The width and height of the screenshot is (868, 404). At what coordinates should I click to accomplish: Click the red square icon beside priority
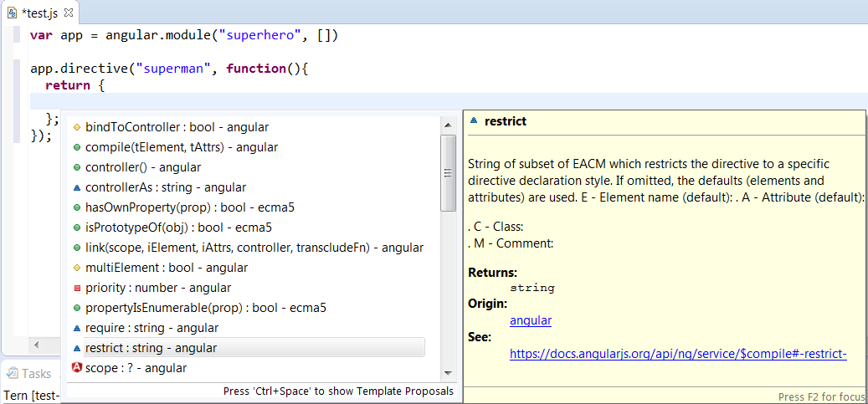[77, 289]
